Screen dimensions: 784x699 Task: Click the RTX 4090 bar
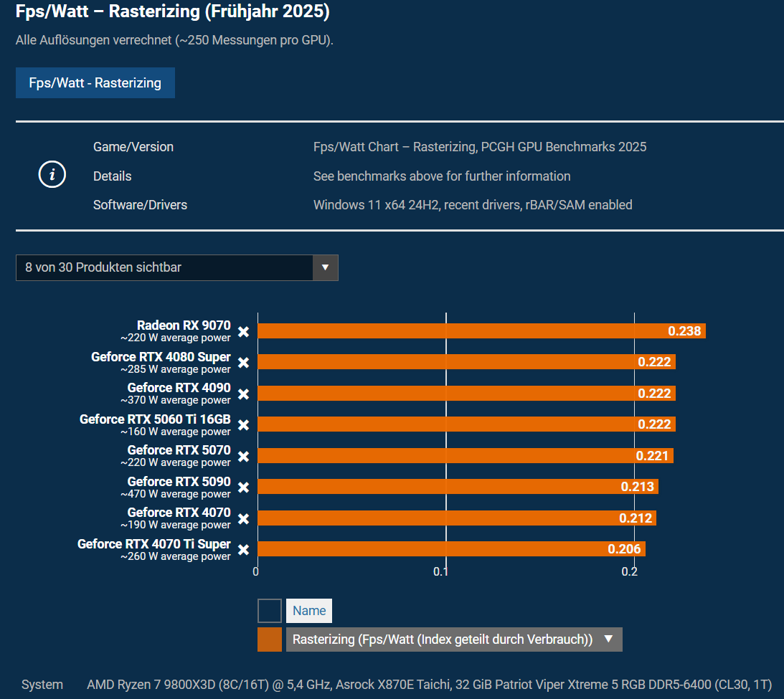coord(466,393)
